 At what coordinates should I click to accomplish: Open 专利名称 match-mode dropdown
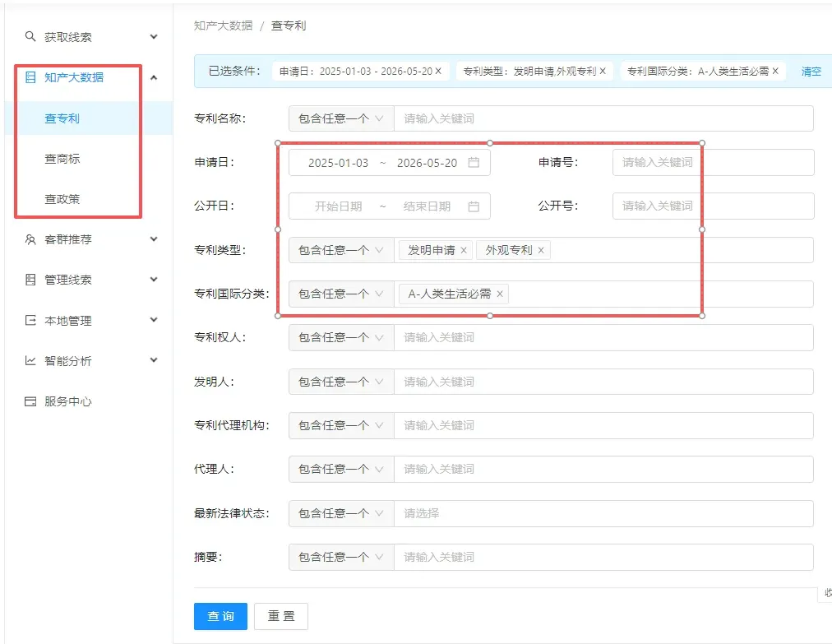coord(341,118)
